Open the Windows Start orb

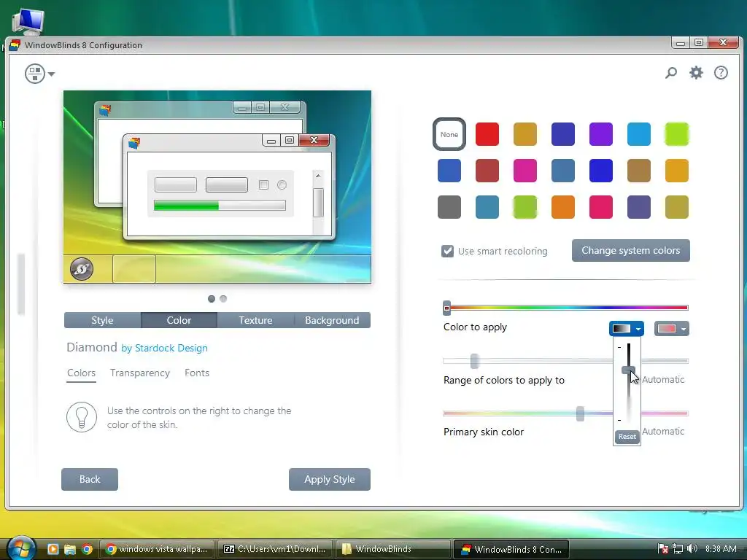pos(21,548)
